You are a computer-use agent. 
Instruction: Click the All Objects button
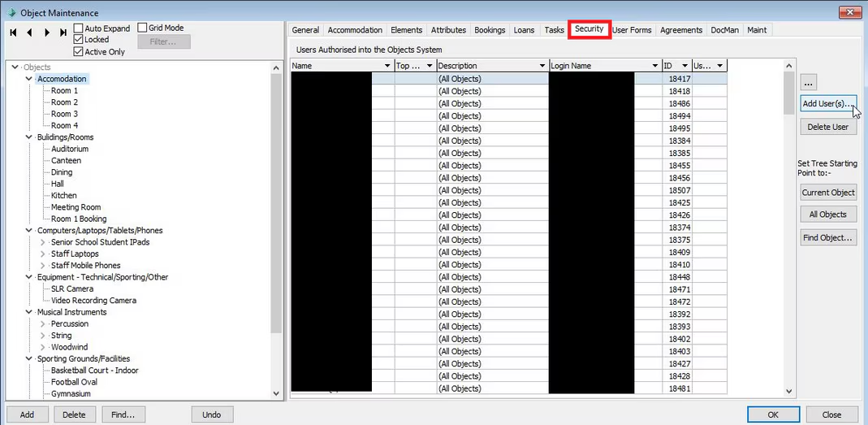pos(828,215)
